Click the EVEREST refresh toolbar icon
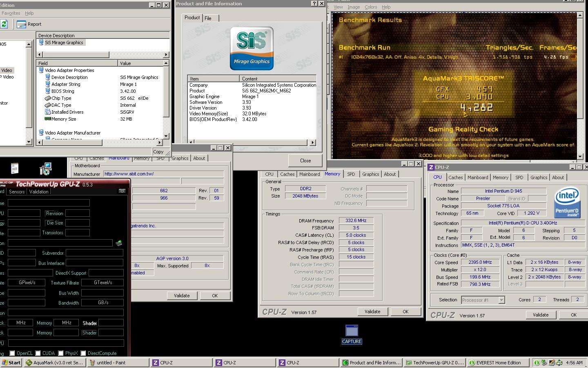 [4, 24]
